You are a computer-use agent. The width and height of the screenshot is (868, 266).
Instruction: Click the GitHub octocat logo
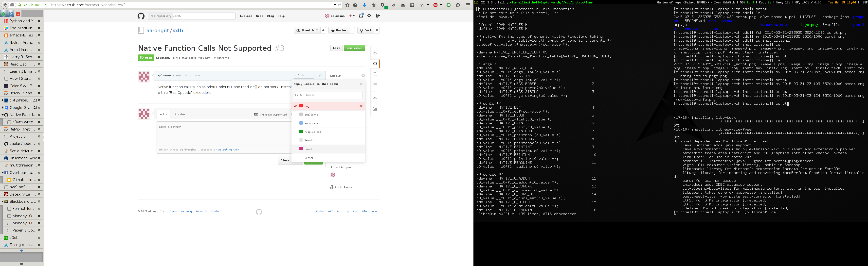click(141, 16)
